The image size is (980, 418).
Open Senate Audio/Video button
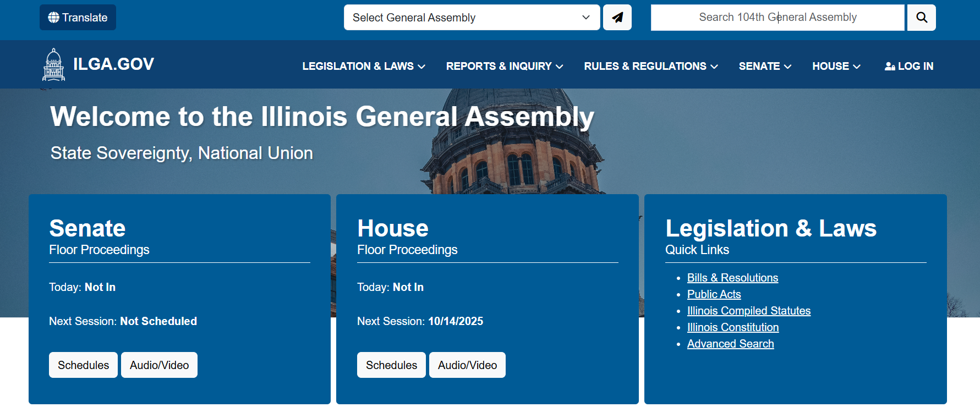[160, 365]
